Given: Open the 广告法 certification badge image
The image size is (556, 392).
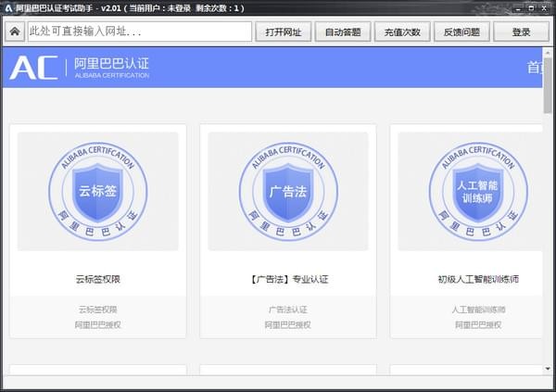Looking at the screenshot, I should point(288,192).
